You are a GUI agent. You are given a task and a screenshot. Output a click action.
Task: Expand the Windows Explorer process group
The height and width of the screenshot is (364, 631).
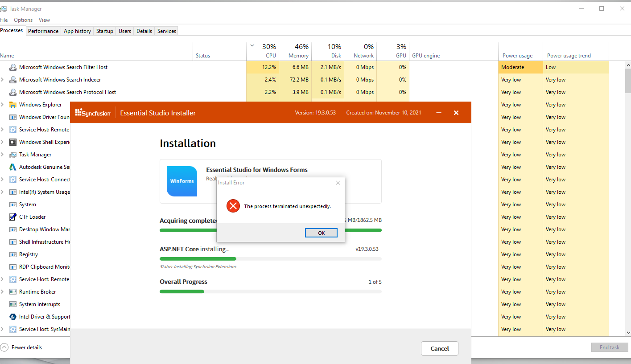(x=3, y=105)
